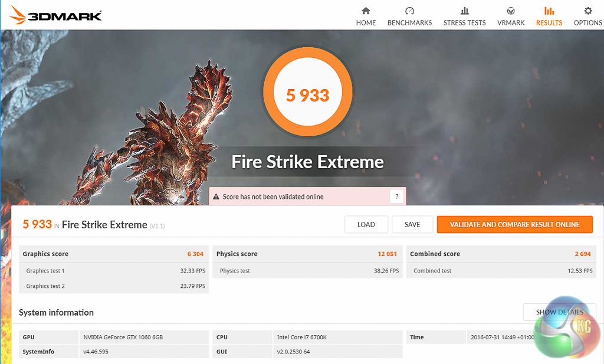The width and height of the screenshot is (604, 364).
Task: Click the Benchmarks gauge icon
Action: [x=409, y=11]
